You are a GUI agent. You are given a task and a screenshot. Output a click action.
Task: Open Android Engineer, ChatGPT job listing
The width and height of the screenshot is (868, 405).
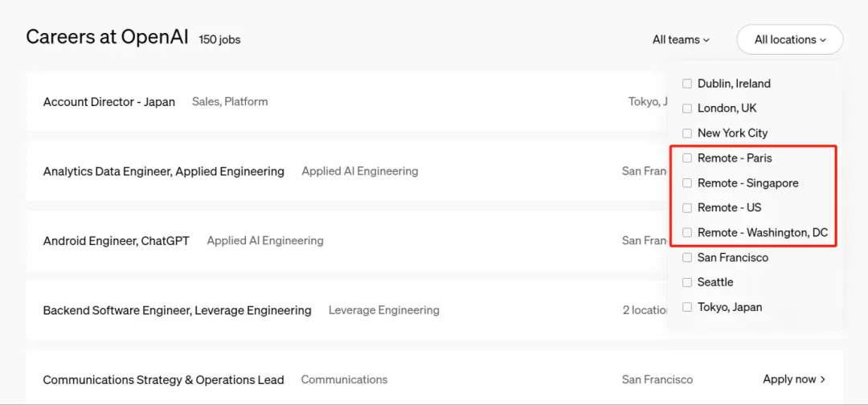click(x=117, y=240)
